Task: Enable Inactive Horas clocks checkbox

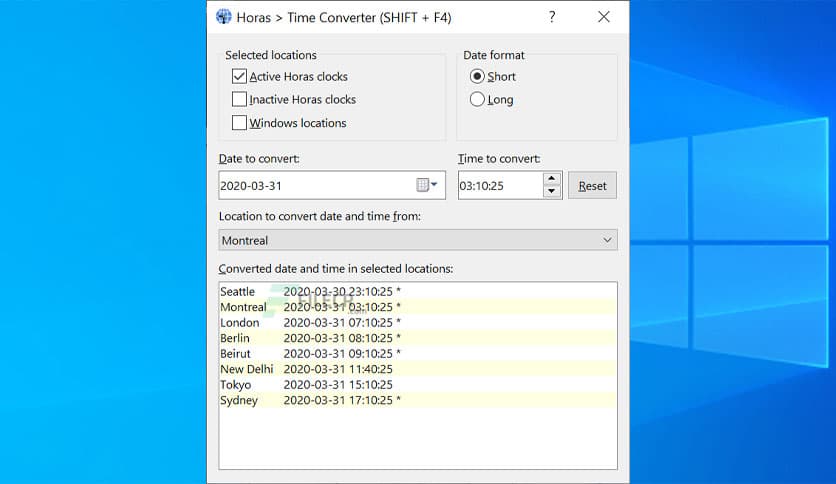Action: [239, 100]
